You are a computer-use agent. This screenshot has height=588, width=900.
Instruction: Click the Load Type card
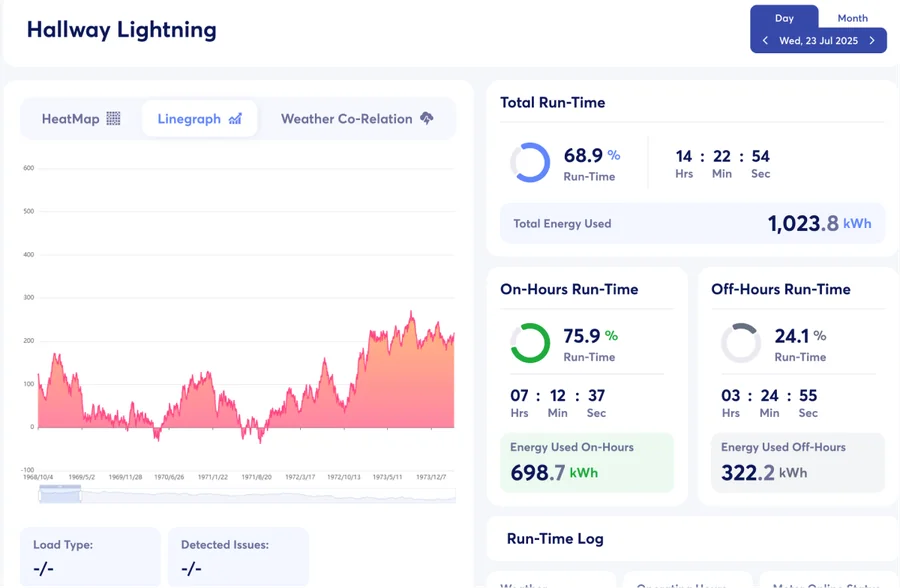pyautogui.click(x=90, y=557)
